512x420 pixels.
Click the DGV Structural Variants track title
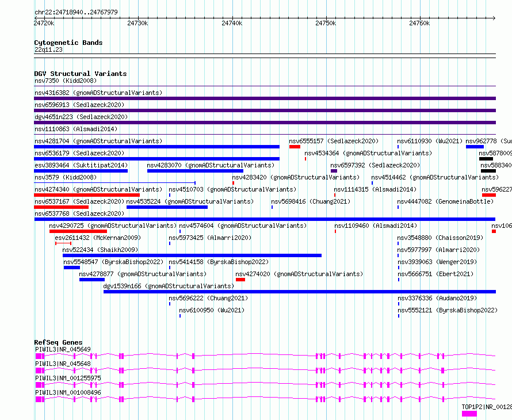(x=81, y=74)
